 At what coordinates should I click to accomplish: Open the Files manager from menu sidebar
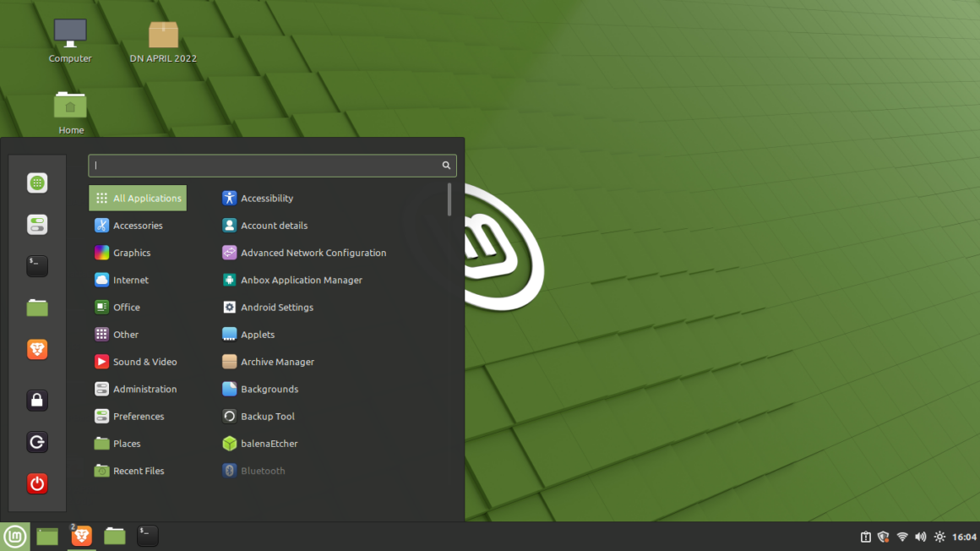coord(37,308)
